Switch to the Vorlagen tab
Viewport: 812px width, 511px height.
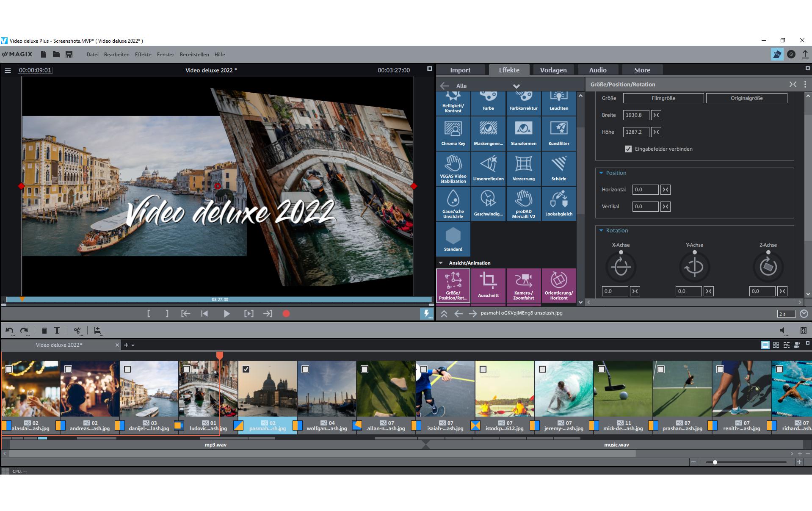(553, 70)
